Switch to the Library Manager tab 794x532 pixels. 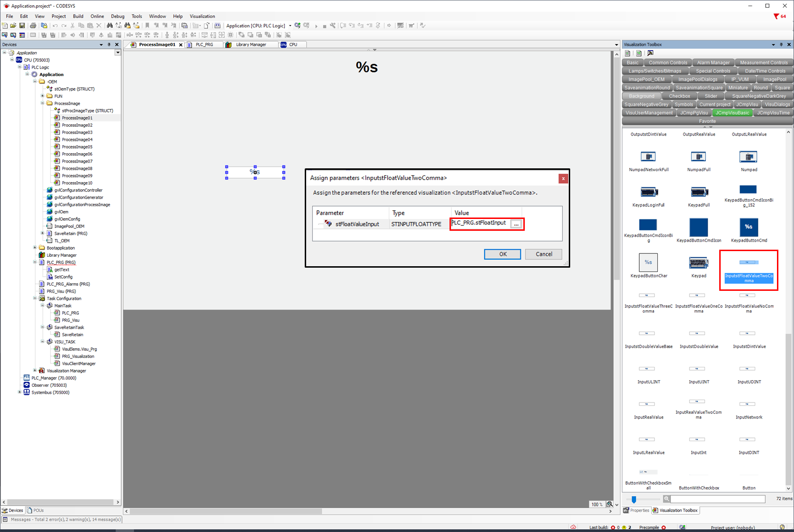point(251,44)
